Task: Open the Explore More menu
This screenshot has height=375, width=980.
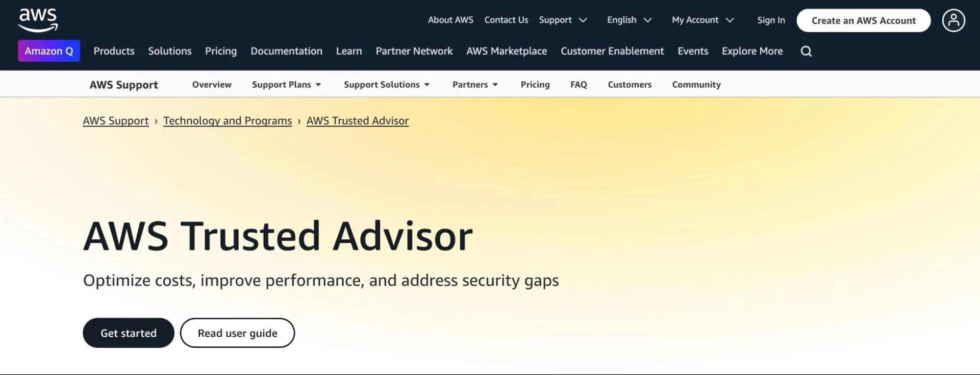Action: pos(752,51)
